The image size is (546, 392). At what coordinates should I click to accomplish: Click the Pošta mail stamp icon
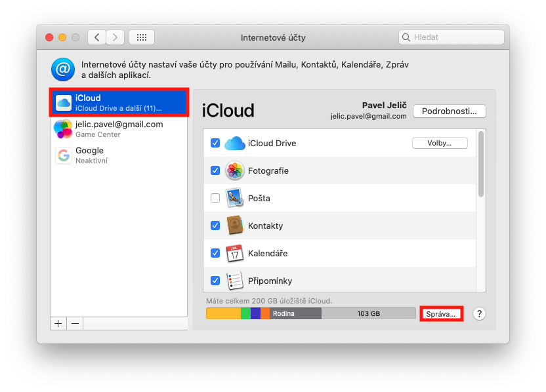click(x=234, y=198)
